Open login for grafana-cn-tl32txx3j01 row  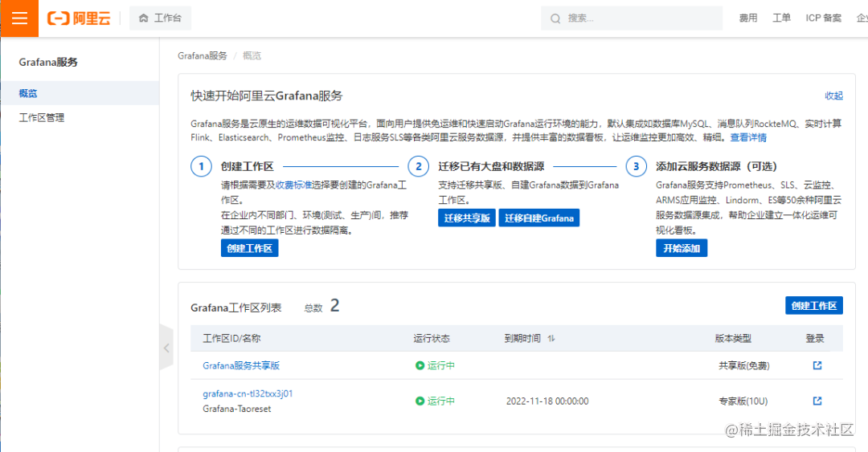817,401
